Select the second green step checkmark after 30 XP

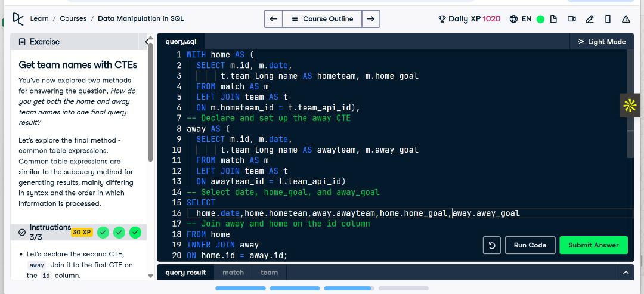point(119,233)
